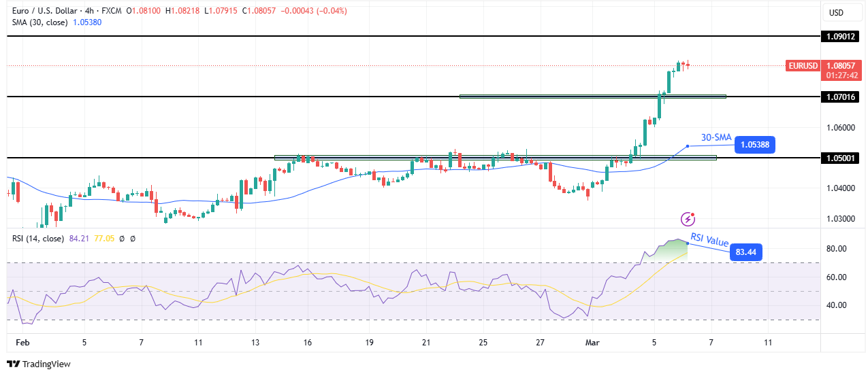This screenshot has width=868, height=376.
Task: Click the purple lightning bolt event icon
Action: pos(688,219)
